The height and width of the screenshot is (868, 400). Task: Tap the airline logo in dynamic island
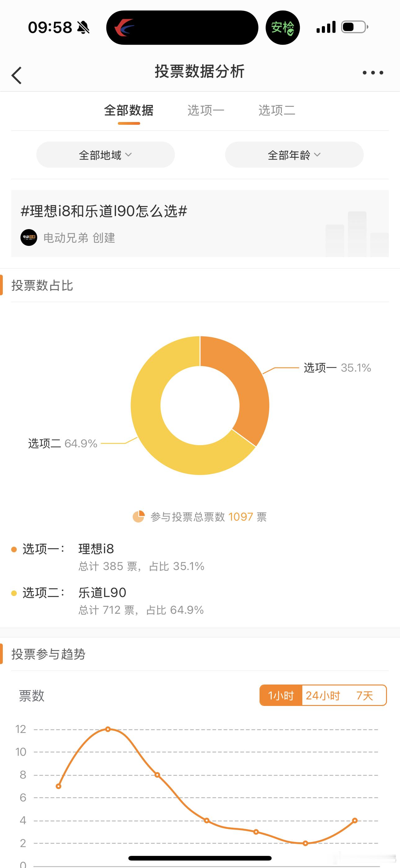coord(124,28)
